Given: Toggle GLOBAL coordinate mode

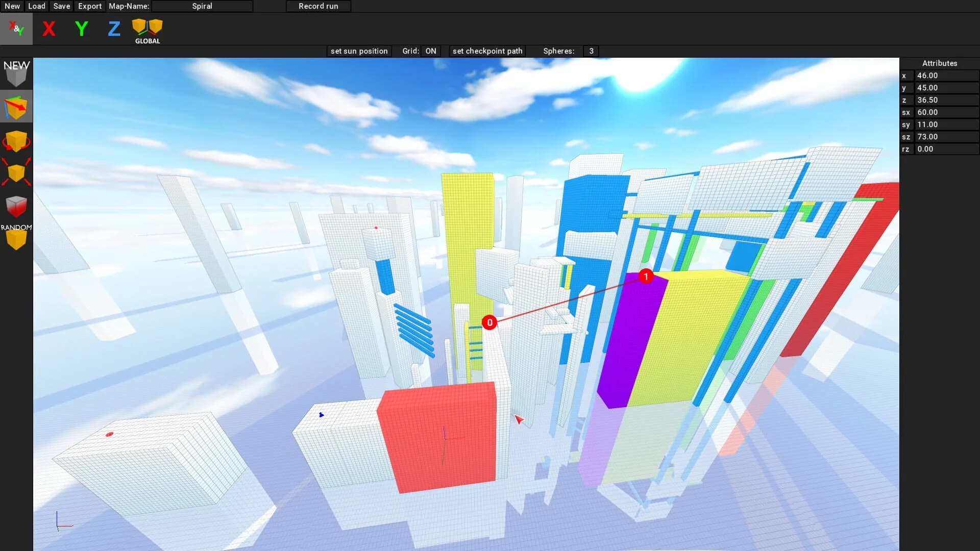Looking at the screenshot, I should pos(146,29).
